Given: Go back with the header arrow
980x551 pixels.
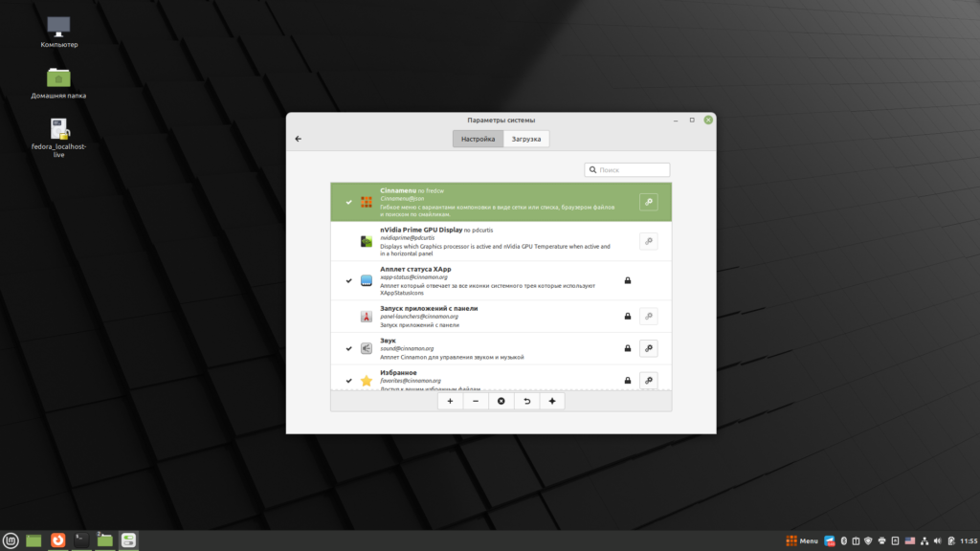Looking at the screenshot, I should click(x=298, y=139).
